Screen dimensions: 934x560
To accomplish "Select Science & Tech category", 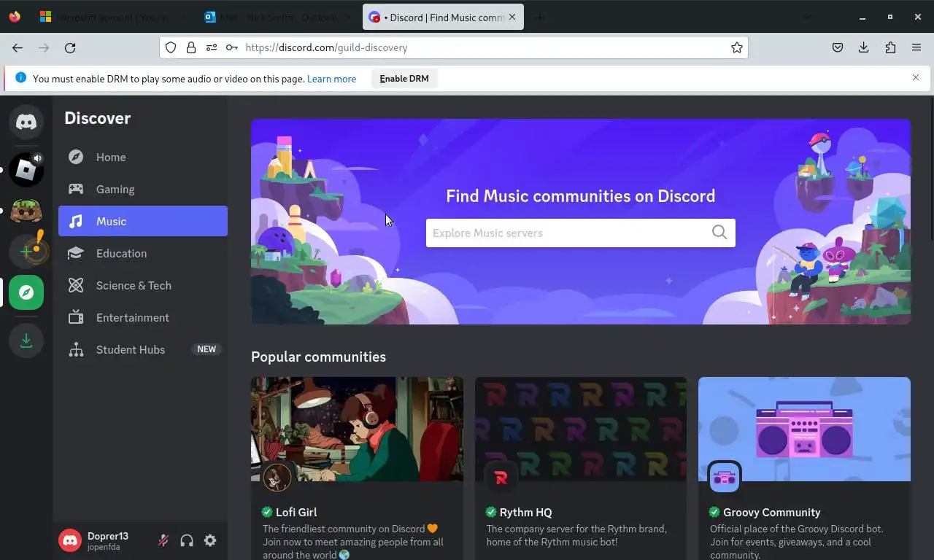I will [x=143, y=285].
